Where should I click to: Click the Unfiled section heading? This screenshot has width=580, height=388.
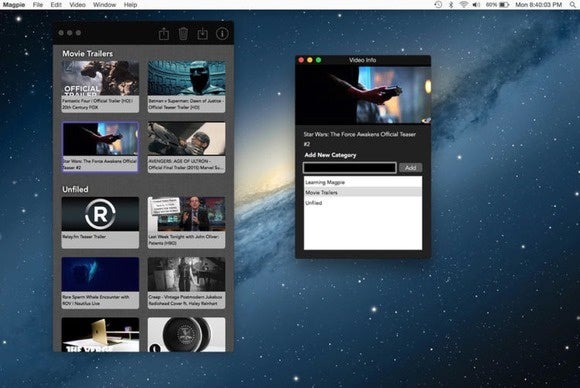[x=75, y=189]
